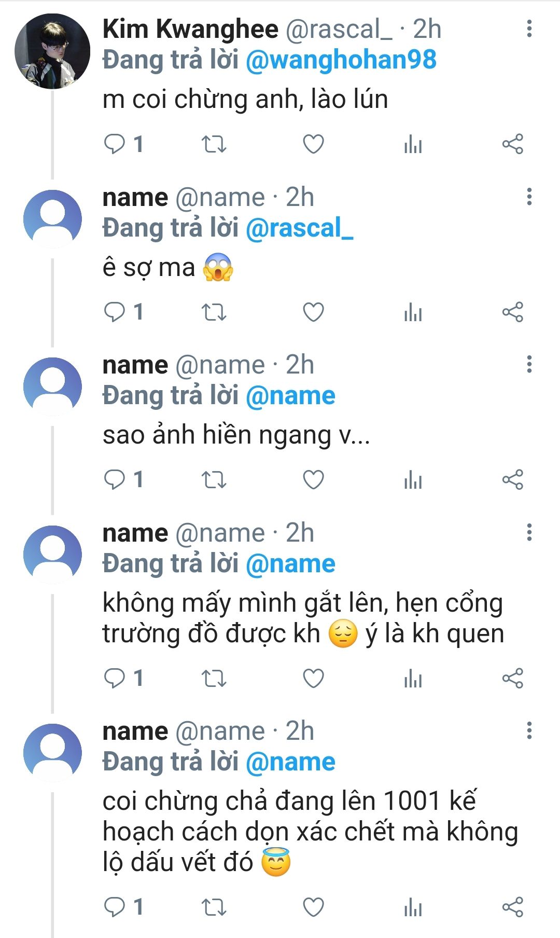The height and width of the screenshot is (938, 560).
Task: Open the @wanghohan98 mention link
Action: point(341,60)
